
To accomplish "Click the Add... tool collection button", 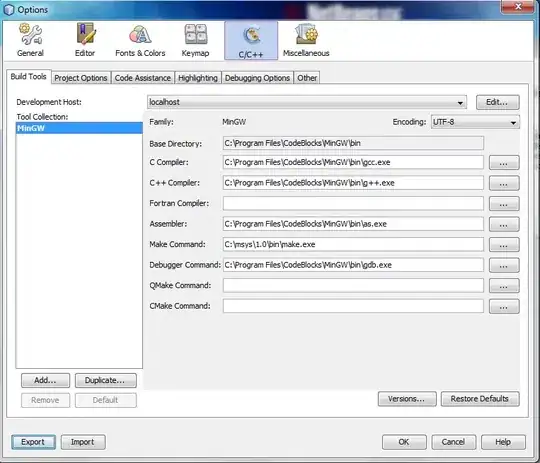I will click(45, 380).
